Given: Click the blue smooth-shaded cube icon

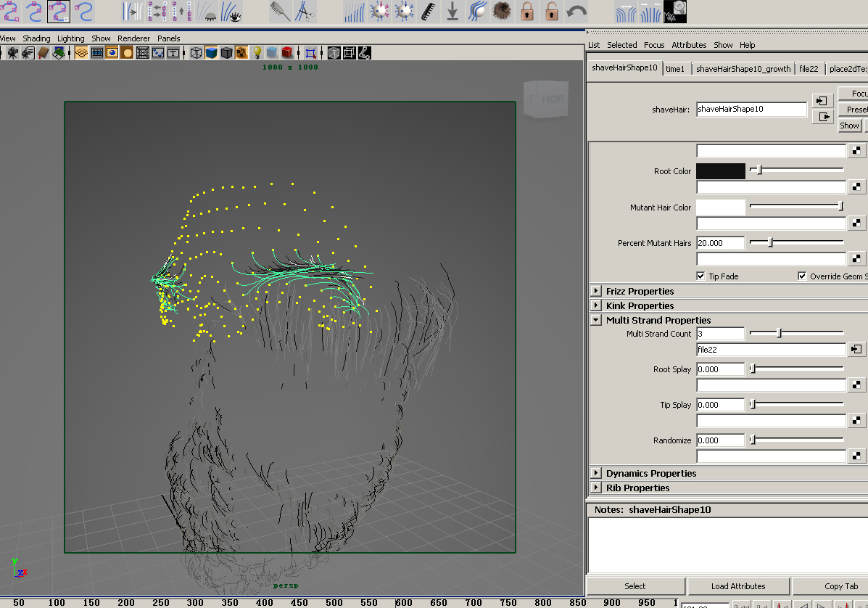Looking at the screenshot, I should point(211,53).
